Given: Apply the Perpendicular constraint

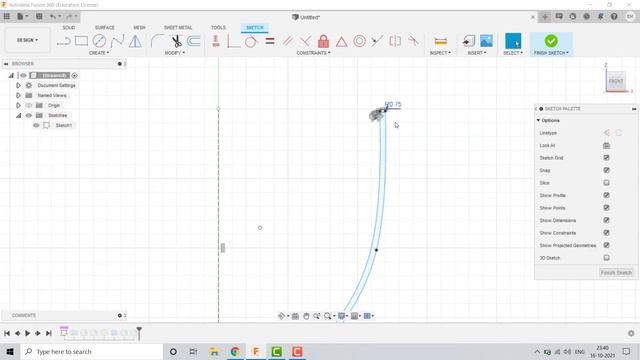Looking at the screenshot, I should [x=305, y=41].
